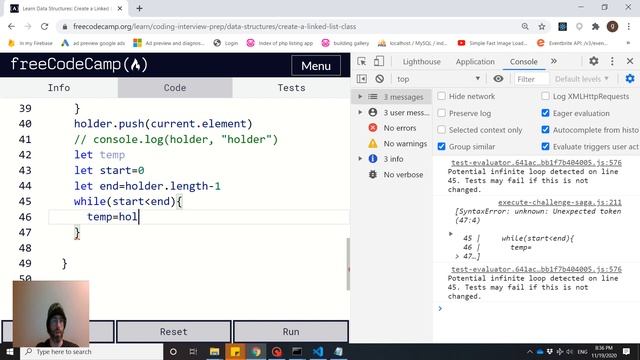Enable Hide network checkbox
The height and width of the screenshot is (360, 640).
tap(441, 96)
